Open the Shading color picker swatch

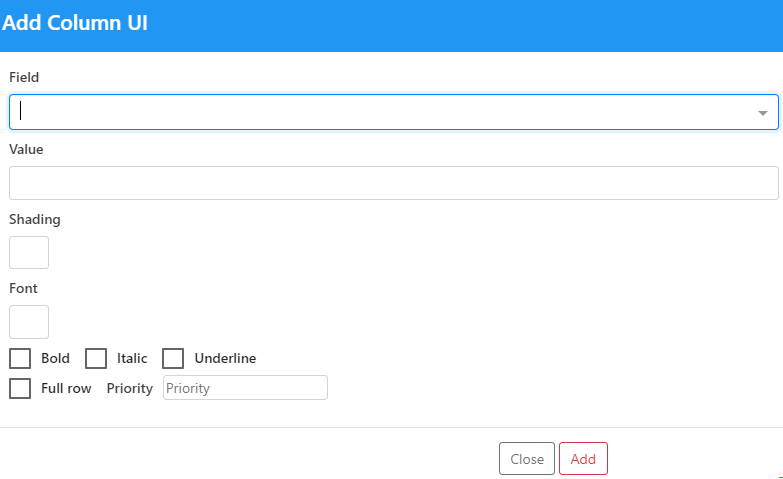[29, 252]
